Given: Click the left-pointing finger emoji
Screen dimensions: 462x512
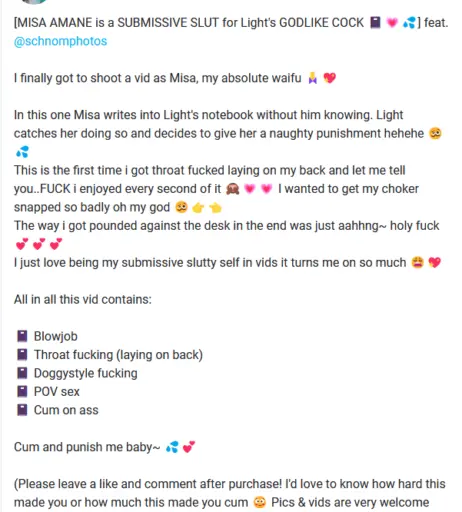Looking at the screenshot, I should [x=215, y=208].
